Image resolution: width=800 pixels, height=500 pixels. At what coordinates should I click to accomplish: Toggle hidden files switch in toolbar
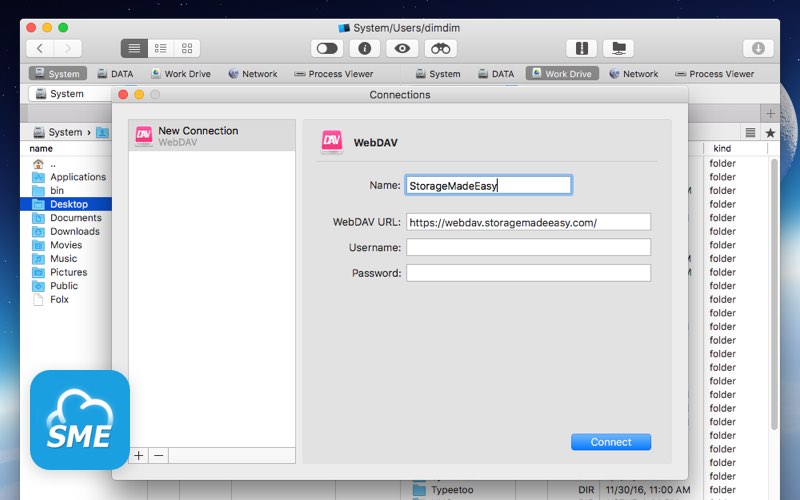(327, 48)
